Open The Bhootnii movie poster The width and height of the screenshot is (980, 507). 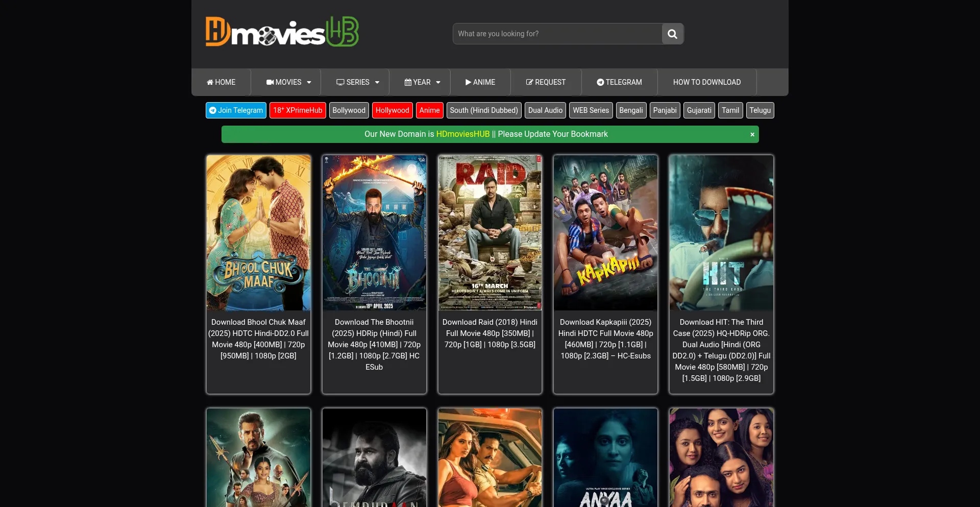pyautogui.click(x=374, y=233)
